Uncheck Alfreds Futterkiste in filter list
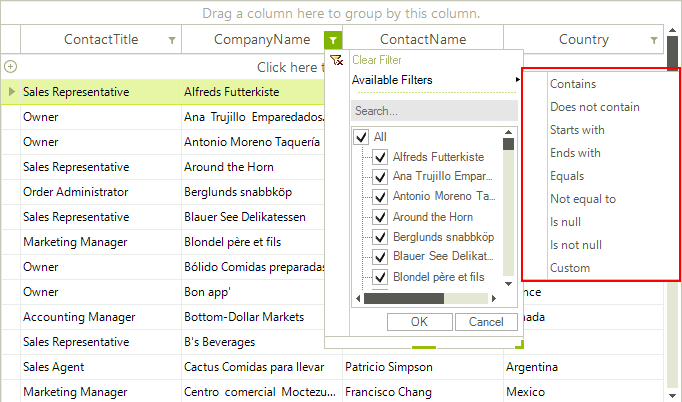 pyautogui.click(x=380, y=157)
